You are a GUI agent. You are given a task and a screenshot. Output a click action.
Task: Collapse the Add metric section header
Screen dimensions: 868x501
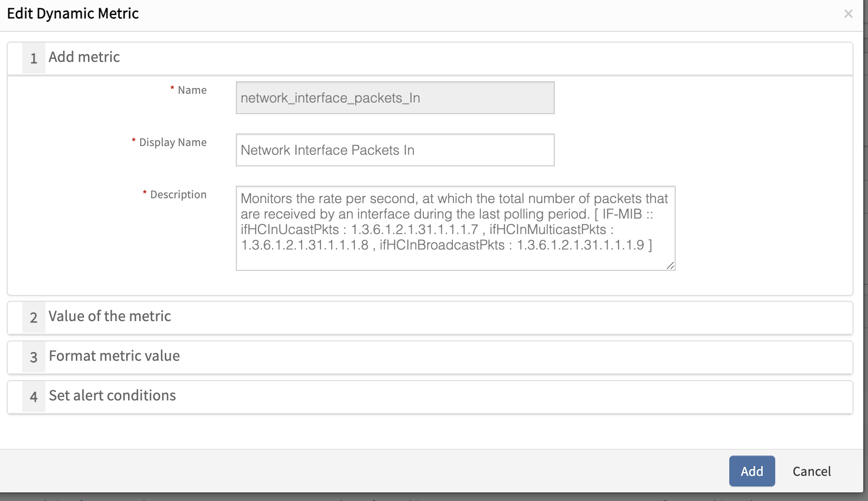(x=84, y=57)
